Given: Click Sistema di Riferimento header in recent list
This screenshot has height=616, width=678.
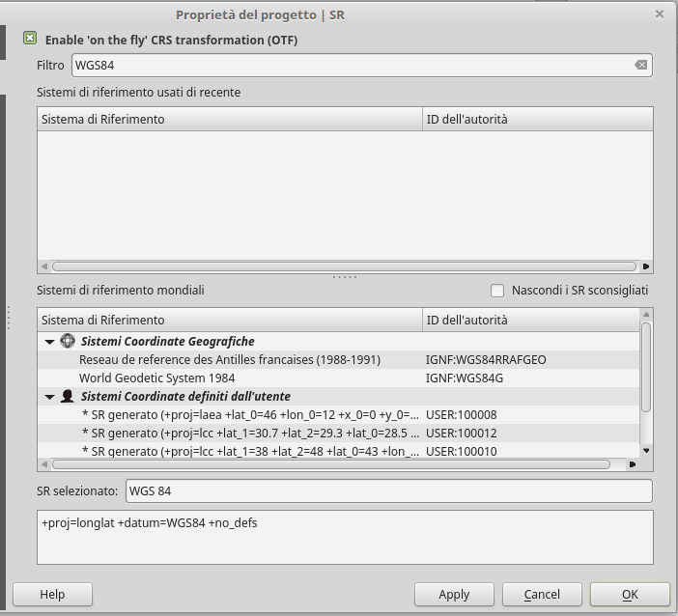Looking at the screenshot, I should [230, 119].
